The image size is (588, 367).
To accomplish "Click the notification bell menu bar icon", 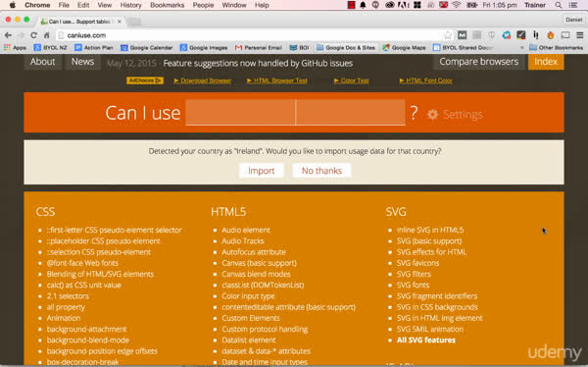I will [363, 5].
